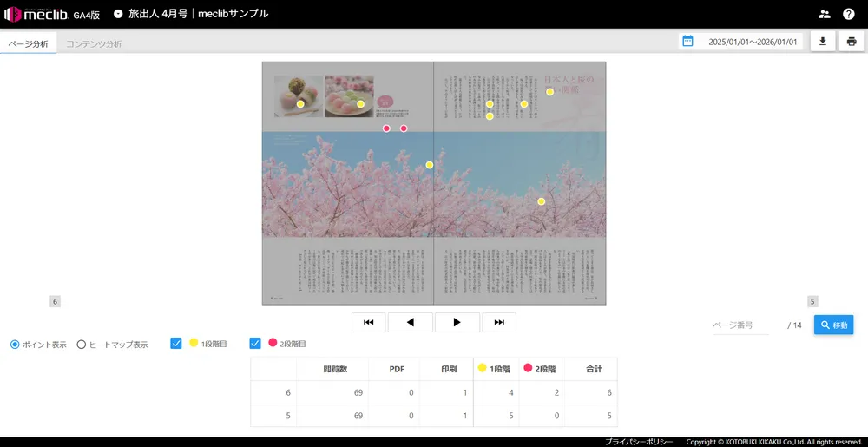Viewport: 868px width, 447px height.
Task: Switch to the コンテンツ分析 tab
Action: click(x=94, y=43)
